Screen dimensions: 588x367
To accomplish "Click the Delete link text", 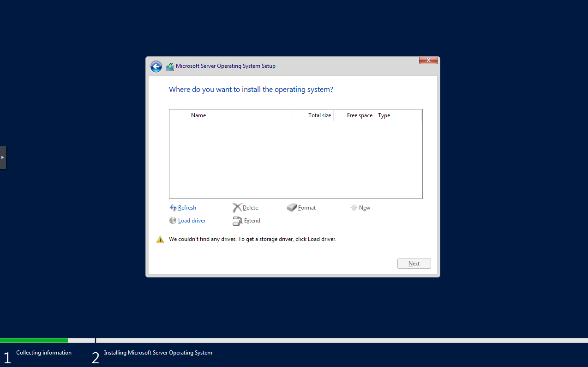I will 250,208.
